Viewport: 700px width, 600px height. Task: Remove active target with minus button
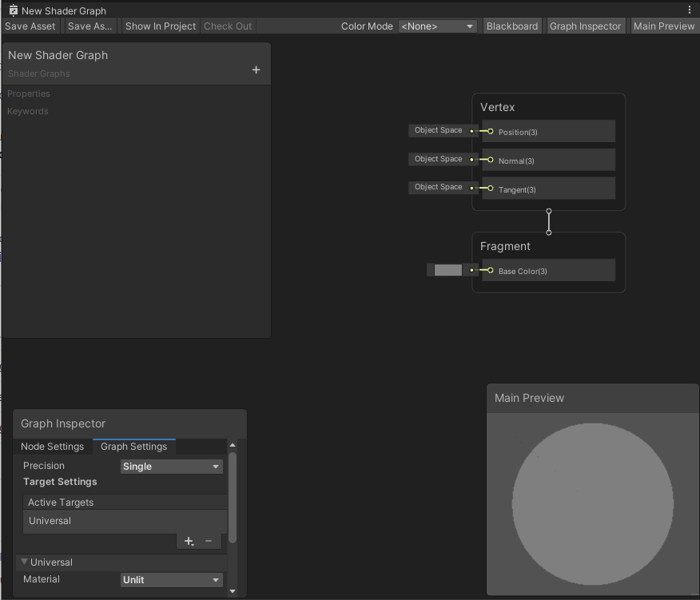tap(209, 541)
